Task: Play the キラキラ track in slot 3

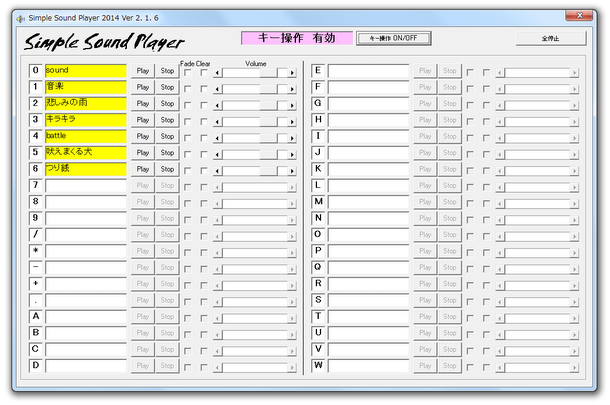Action: coord(143,120)
